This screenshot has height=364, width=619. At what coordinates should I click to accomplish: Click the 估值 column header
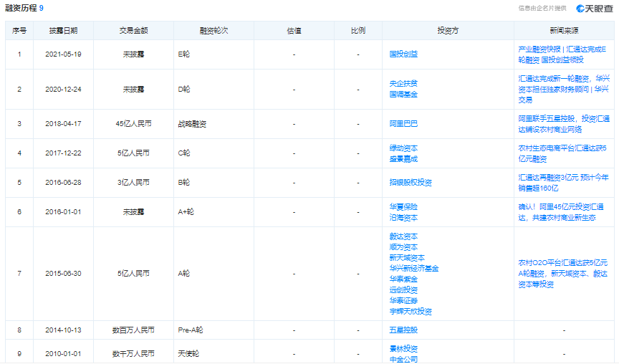294,31
